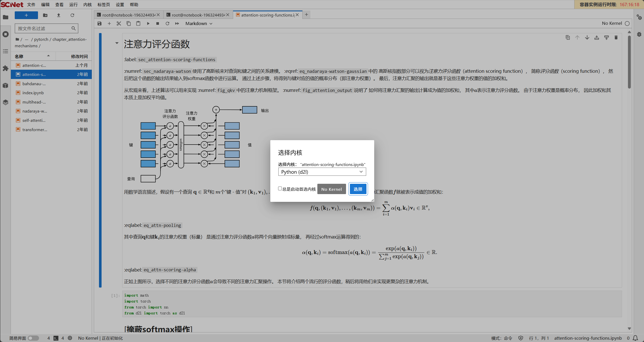Viewport: 644px width, 342px height.
Task: Open the extension manager puzzle icon
Action: (x=5, y=68)
